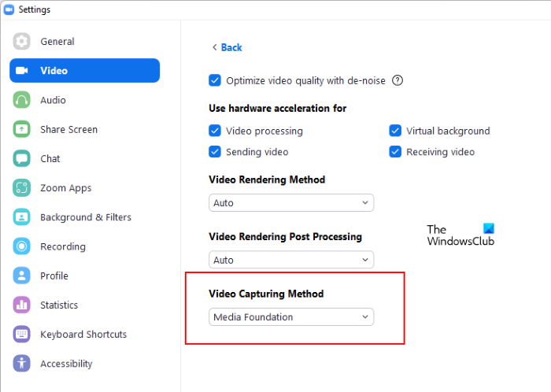The width and height of the screenshot is (551, 392).
Task: Open the Keyboard Shortcuts settings tab
Action: (x=83, y=335)
